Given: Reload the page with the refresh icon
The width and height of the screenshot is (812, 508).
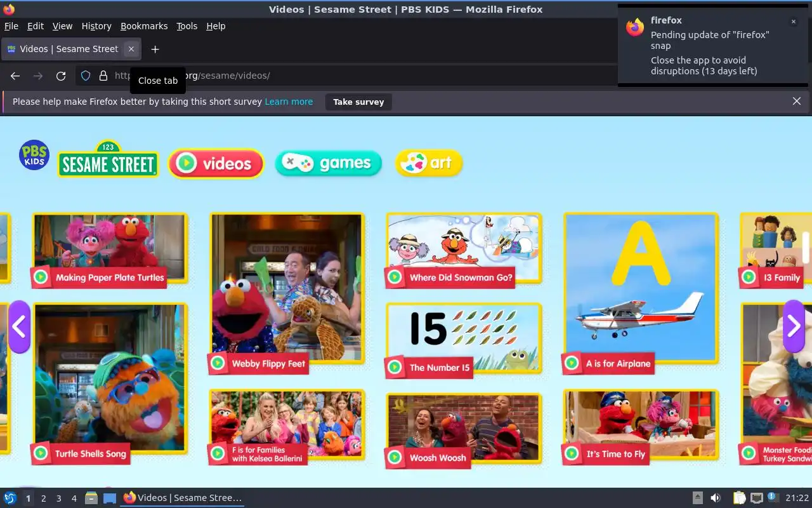Looking at the screenshot, I should pos(61,76).
